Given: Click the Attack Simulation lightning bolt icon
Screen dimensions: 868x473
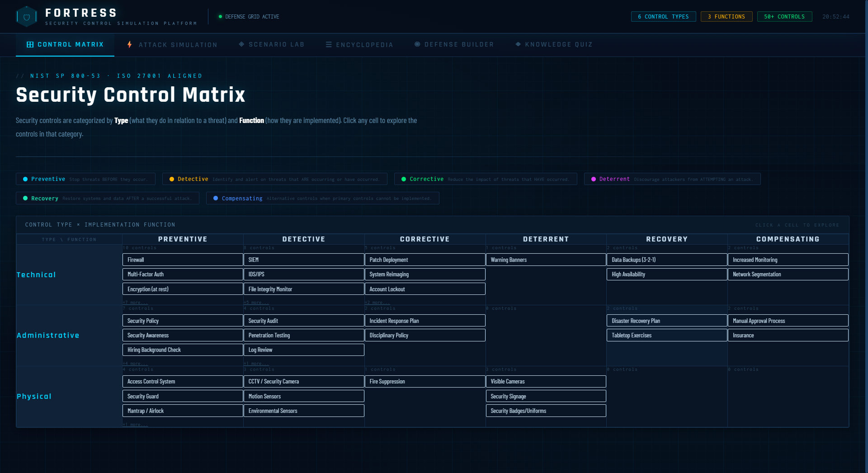Looking at the screenshot, I should coord(130,45).
